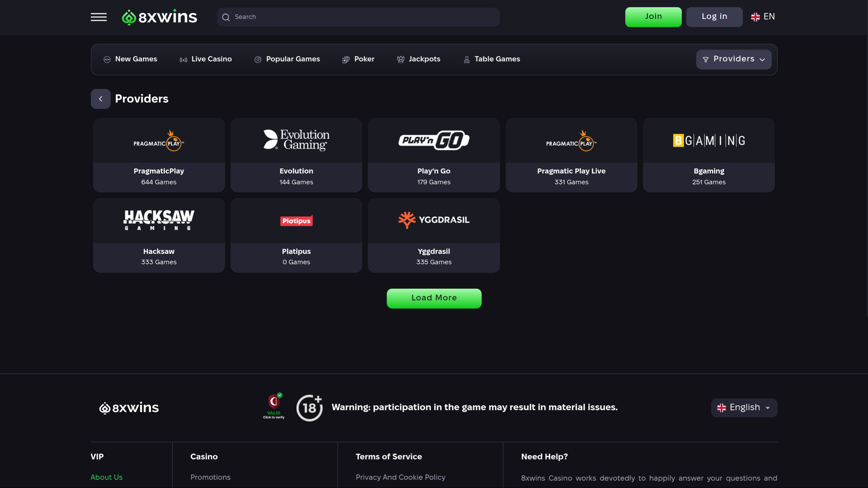Viewport: 868px width, 488px height.
Task: Open the Promotions footer link
Action: [210, 477]
